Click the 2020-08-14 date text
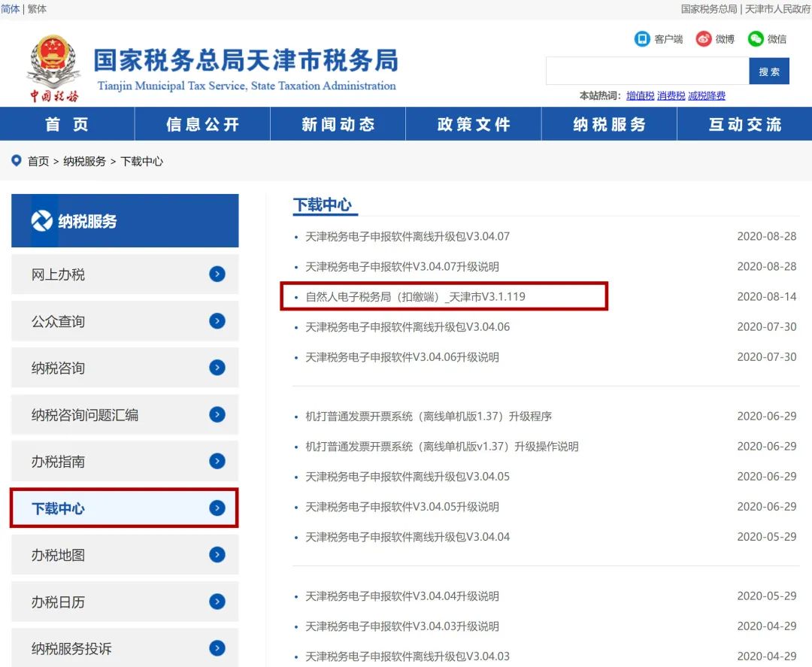 click(x=766, y=297)
